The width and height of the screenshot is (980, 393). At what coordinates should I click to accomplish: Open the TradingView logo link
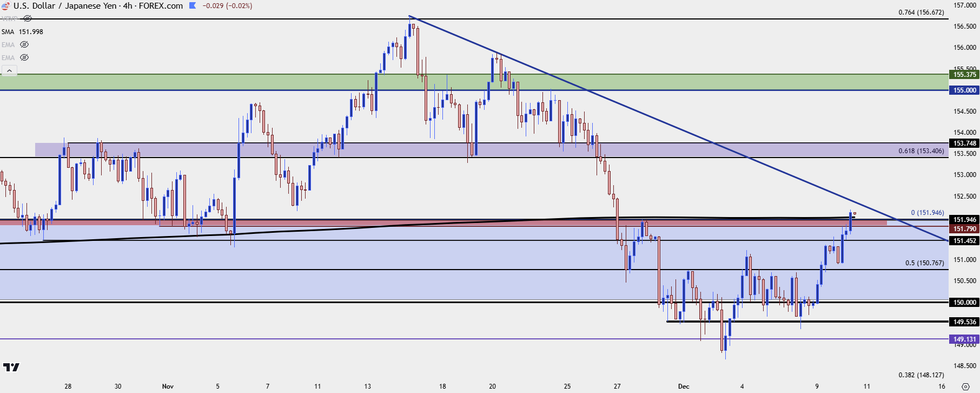(x=11, y=367)
